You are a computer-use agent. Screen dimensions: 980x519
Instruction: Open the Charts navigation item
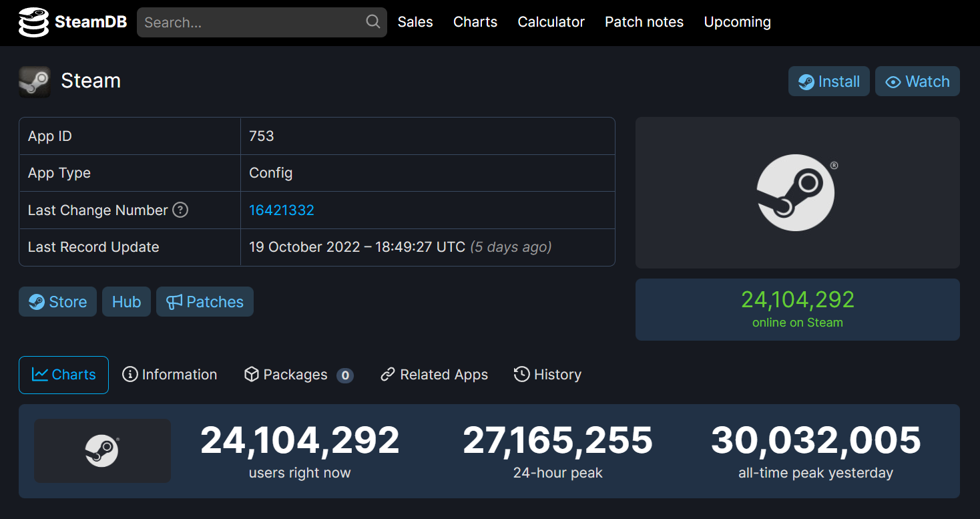475,22
